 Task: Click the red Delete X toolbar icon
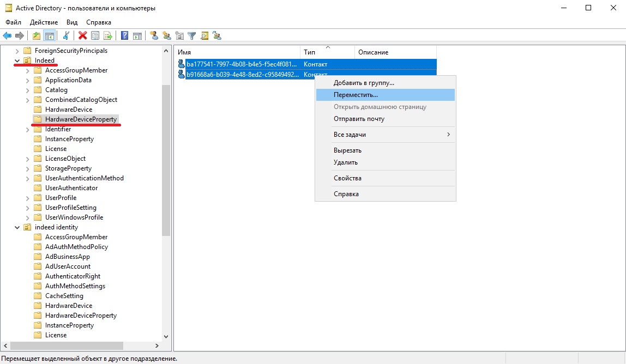click(83, 36)
